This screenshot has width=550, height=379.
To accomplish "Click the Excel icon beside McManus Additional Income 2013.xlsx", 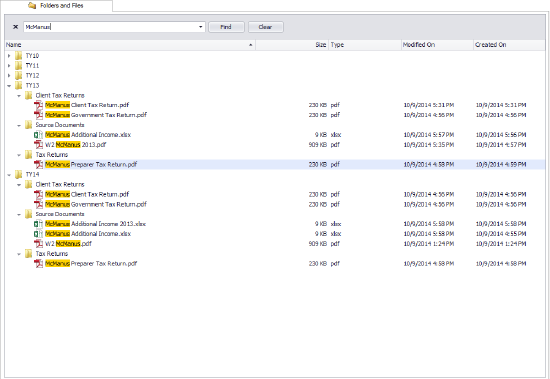I will pyautogui.click(x=38, y=224).
